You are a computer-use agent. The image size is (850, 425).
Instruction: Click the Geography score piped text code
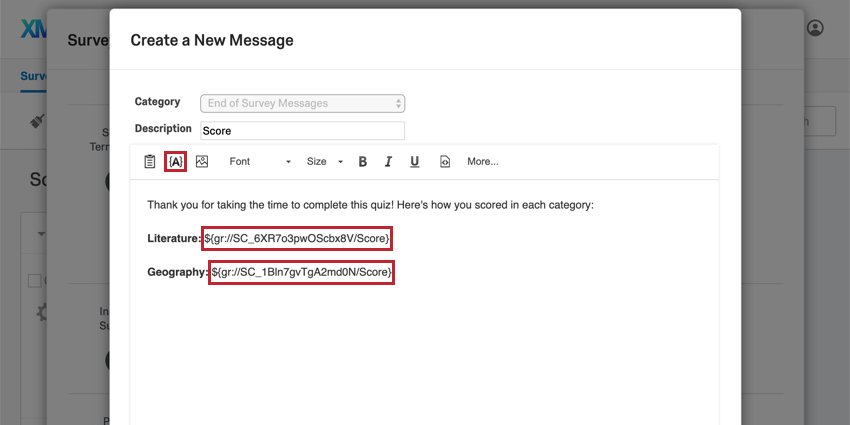click(301, 273)
